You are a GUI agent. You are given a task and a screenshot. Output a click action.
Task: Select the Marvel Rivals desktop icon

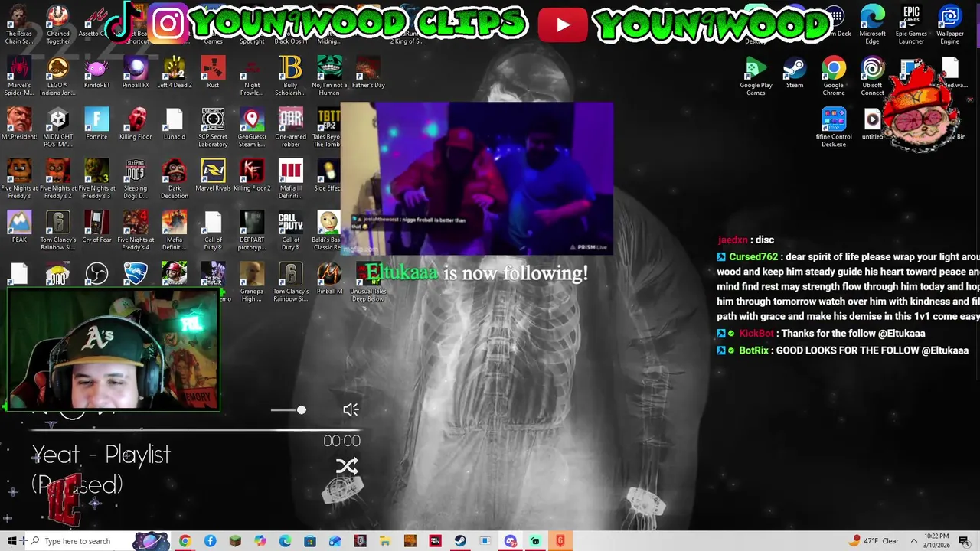[213, 176]
